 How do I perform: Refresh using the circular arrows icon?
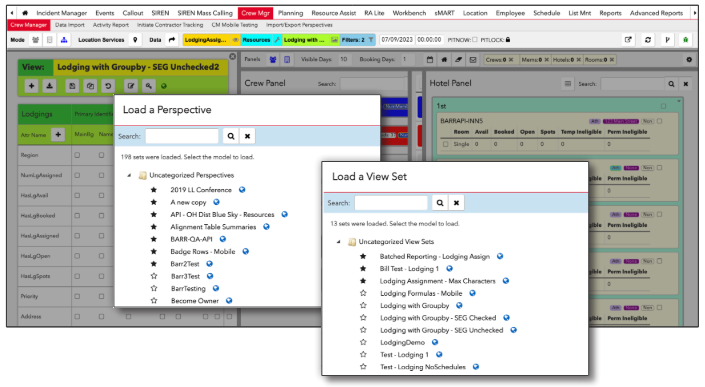(648, 40)
